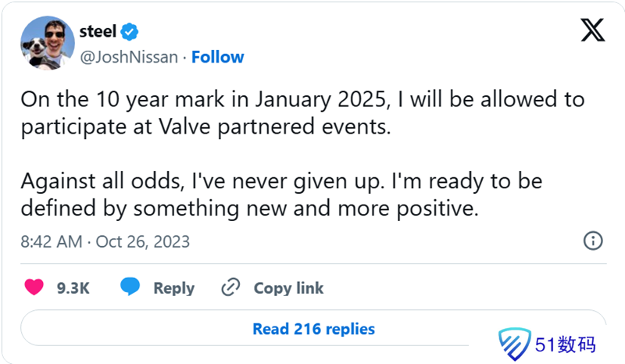
Task: Click the 51数码 shield logo
Action: pyautogui.click(x=515, y=344)
